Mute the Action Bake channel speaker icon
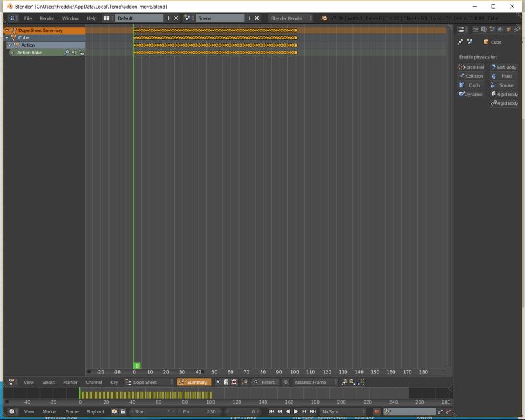 tap(73, 52)
